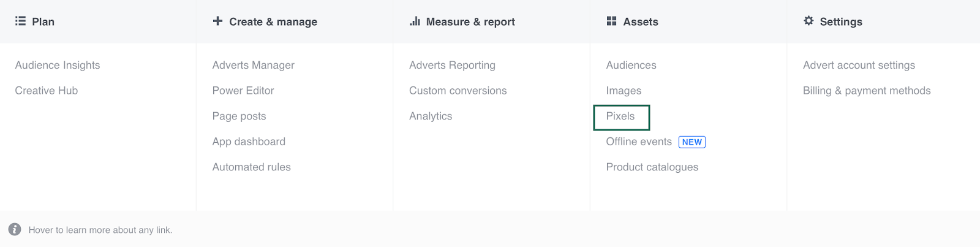Open Adverts Reporting
The width and height of the screenshot is (980, 247).
point(452,66)
